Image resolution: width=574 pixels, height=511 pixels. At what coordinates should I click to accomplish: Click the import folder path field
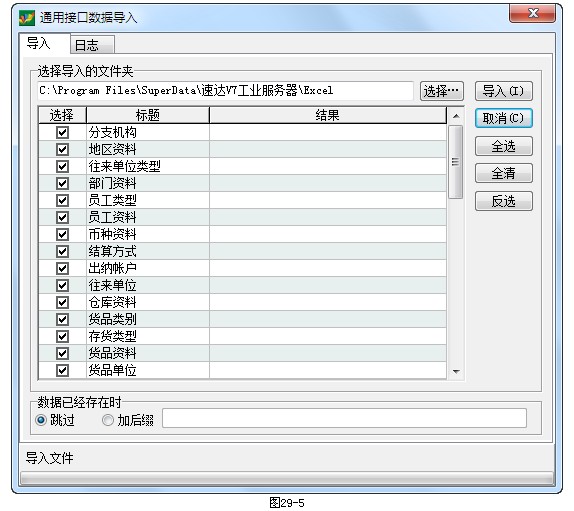click(x=226, y=90)
